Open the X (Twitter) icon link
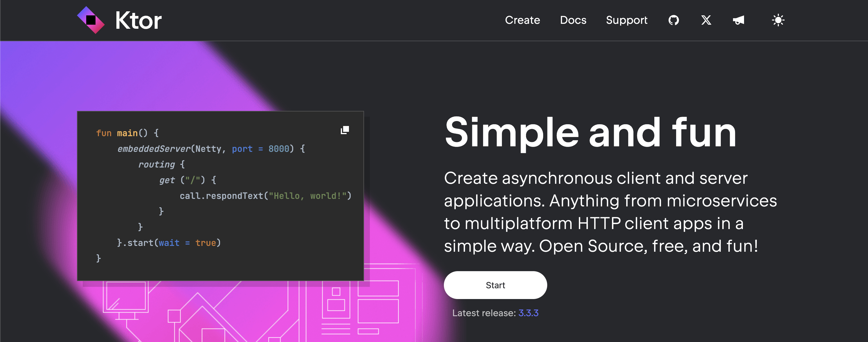 706,20
